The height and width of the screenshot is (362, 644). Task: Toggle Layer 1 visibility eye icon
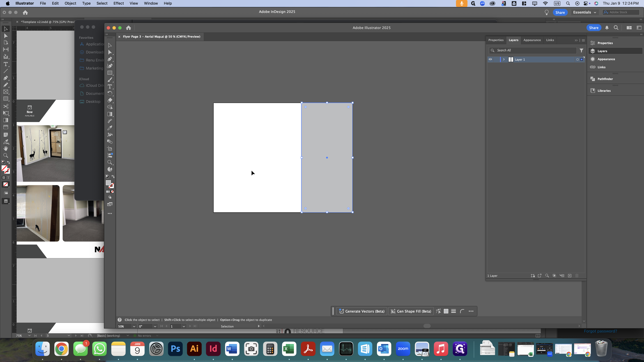490,59
